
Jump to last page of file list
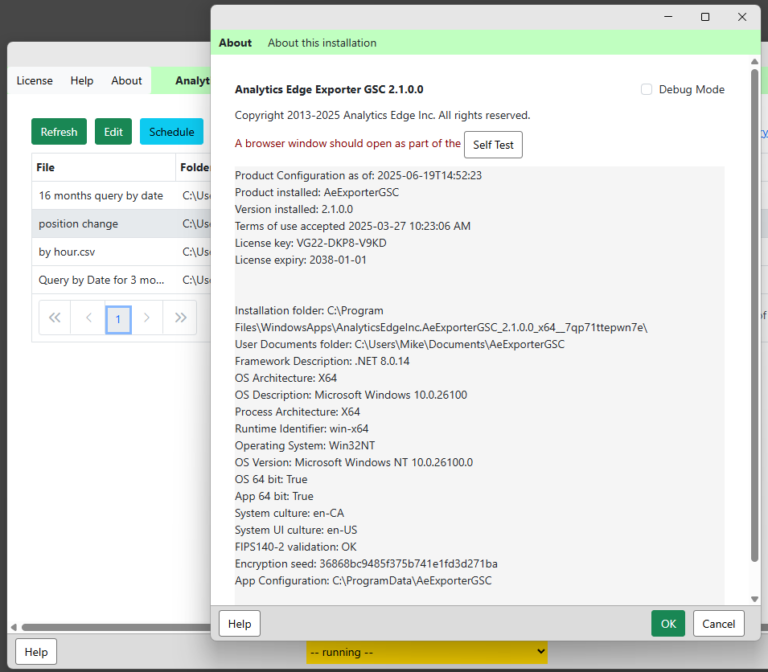(x=180, y=318)
